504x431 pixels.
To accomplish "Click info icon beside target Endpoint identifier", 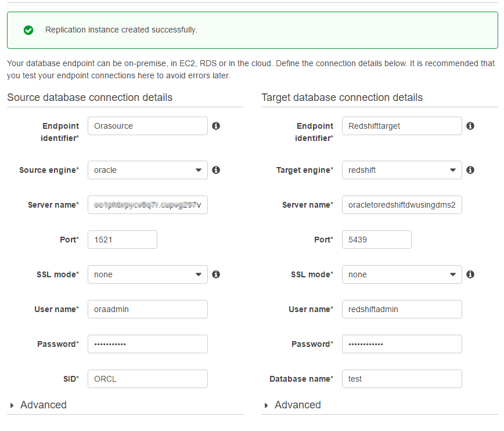I will point(470,126).
